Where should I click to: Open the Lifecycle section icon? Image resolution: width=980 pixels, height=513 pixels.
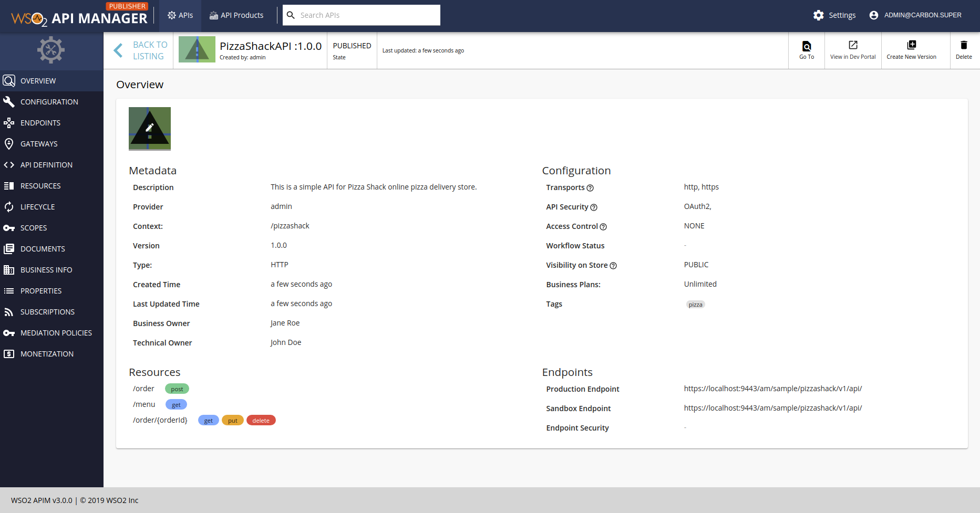click(x=9, y=206)
